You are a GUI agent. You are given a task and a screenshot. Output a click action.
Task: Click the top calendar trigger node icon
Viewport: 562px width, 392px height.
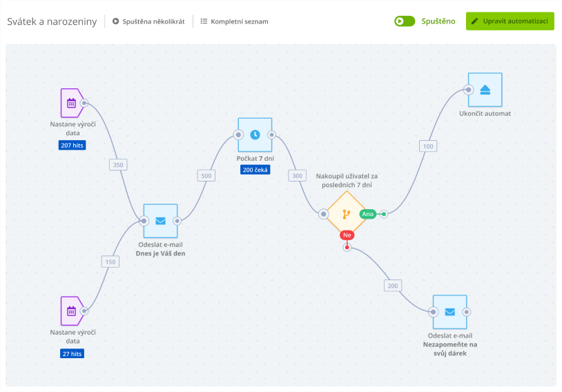(70, 104)
